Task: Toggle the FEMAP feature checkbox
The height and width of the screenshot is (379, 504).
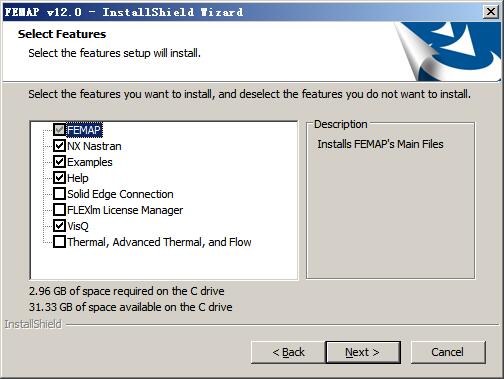Action: tap(59, 129)
